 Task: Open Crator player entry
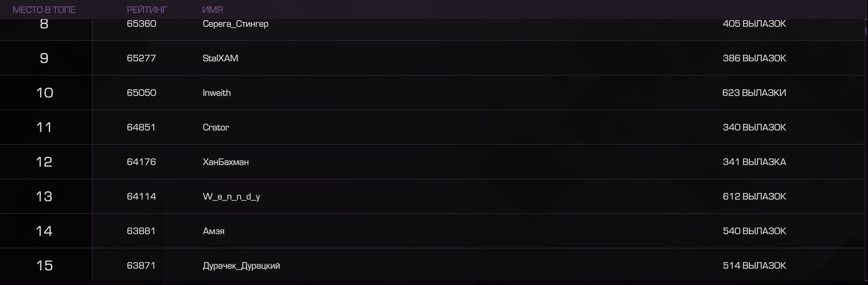click(x=216, y=127)
